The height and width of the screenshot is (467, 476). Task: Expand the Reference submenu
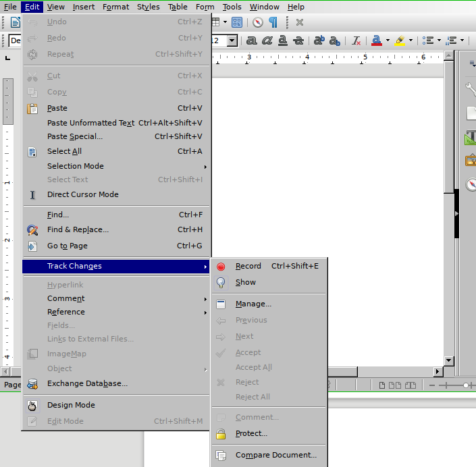(116, 312)
